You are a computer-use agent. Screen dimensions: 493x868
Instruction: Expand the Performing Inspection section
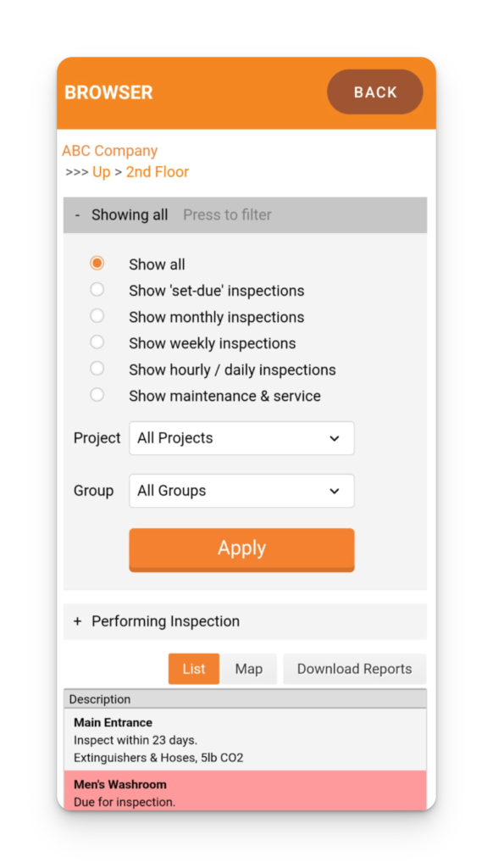point(245,621)
